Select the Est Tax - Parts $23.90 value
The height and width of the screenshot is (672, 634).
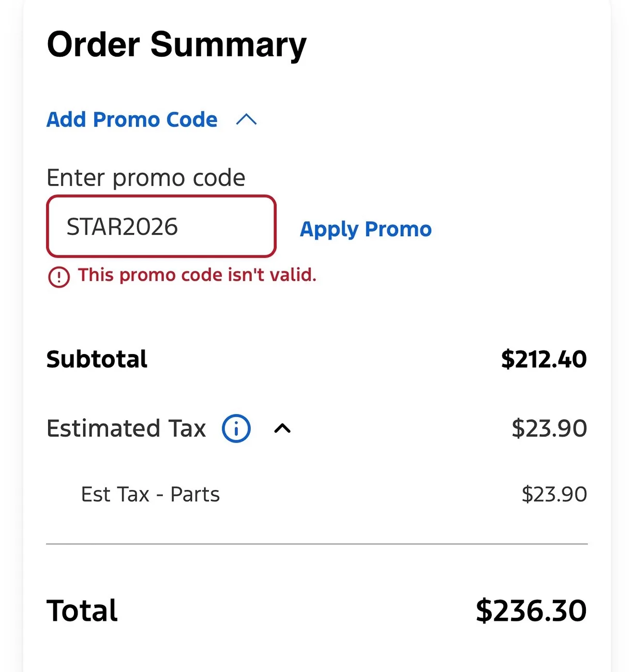554,495
